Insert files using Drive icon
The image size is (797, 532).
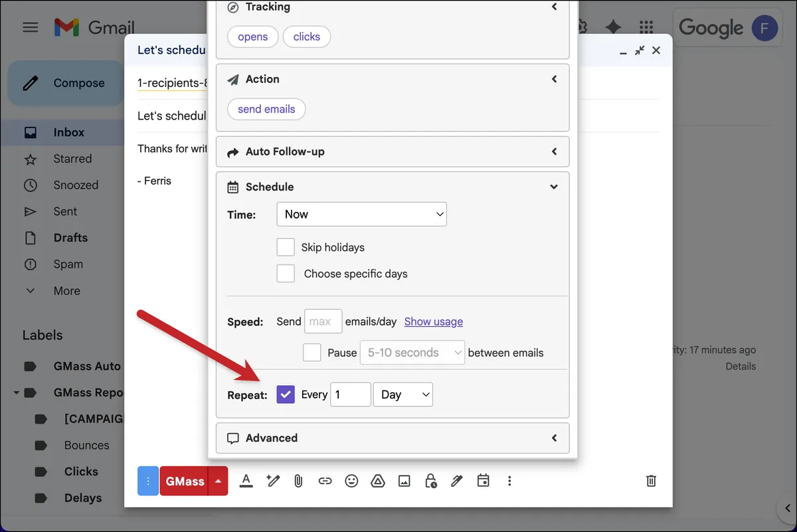pyautogui.click(x=377, y=481)
